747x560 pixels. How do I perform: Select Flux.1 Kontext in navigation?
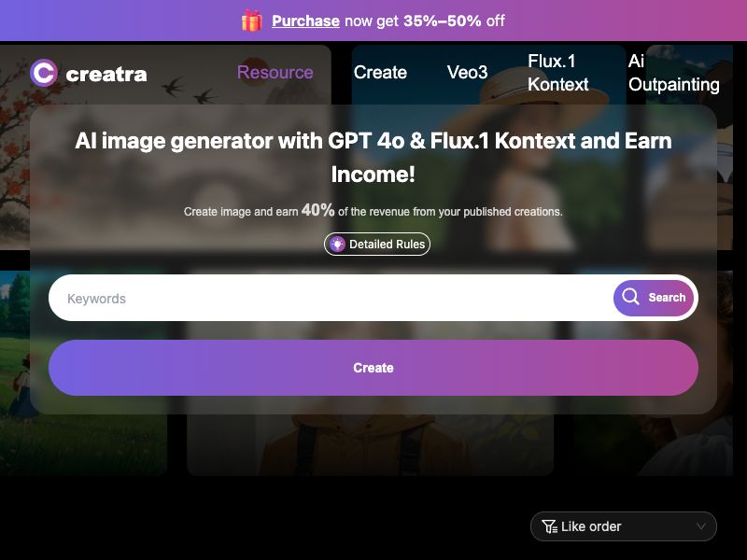tap(557, 73)
